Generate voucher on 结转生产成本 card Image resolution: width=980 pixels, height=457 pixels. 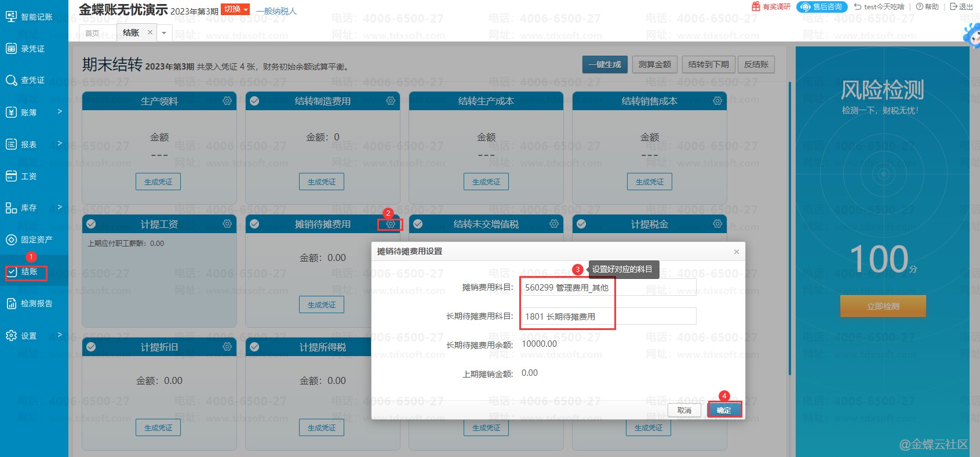[486, 182]
